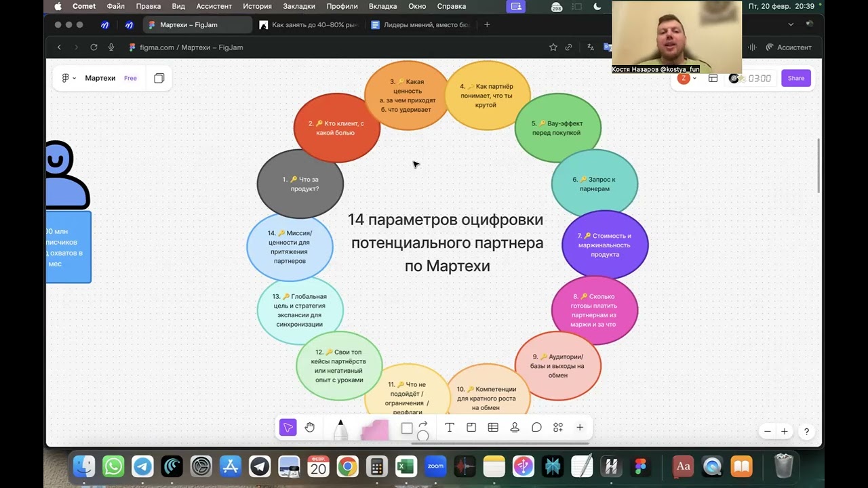Select the green Вау-эффект перед покупкой circle
The image size is (868, 488).
coord(557,127)
